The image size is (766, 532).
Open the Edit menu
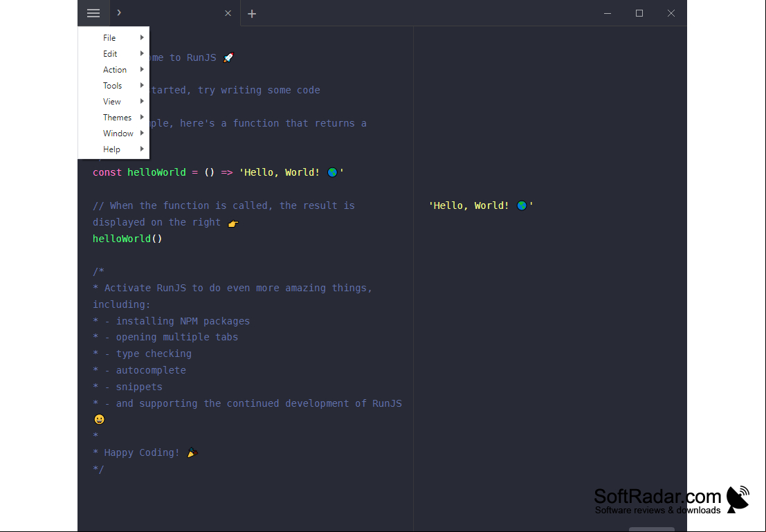(113, 54)
